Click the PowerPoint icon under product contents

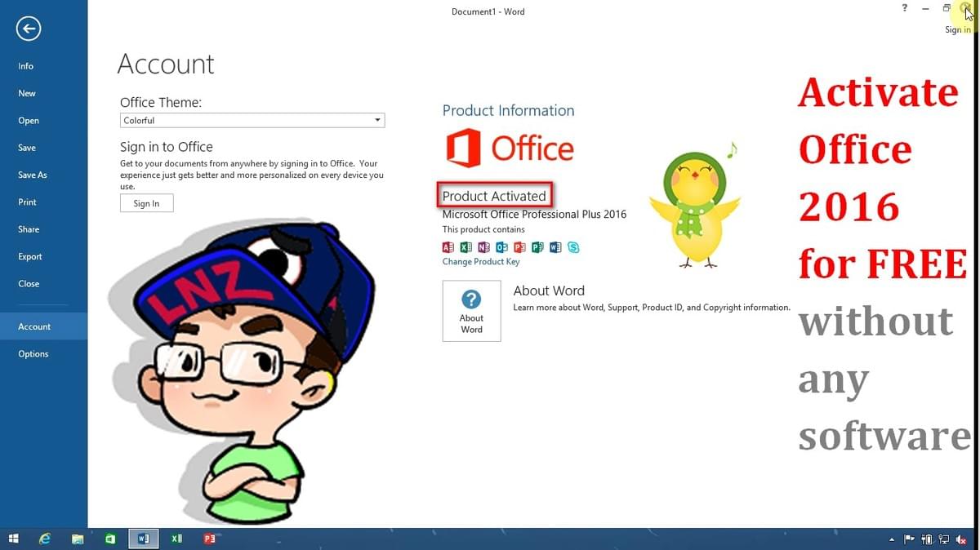(519, 247)
